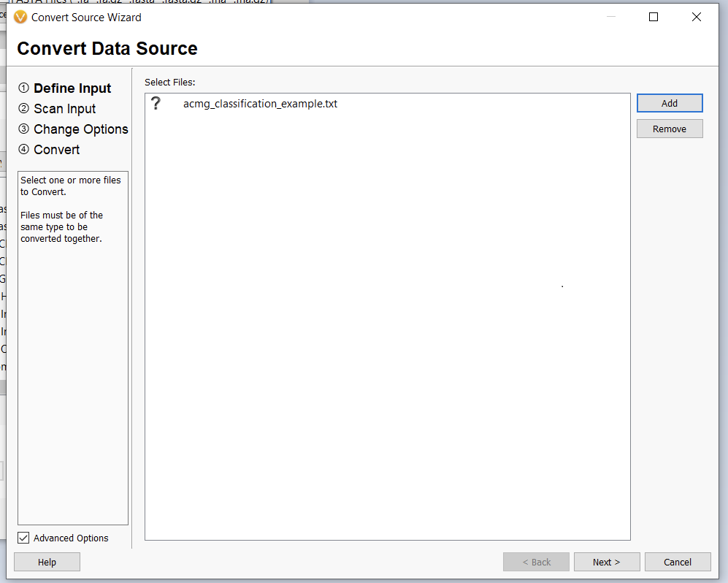728x583 pixels.
Task: Go to the Scan Input step label
Action: pos(64,109)
